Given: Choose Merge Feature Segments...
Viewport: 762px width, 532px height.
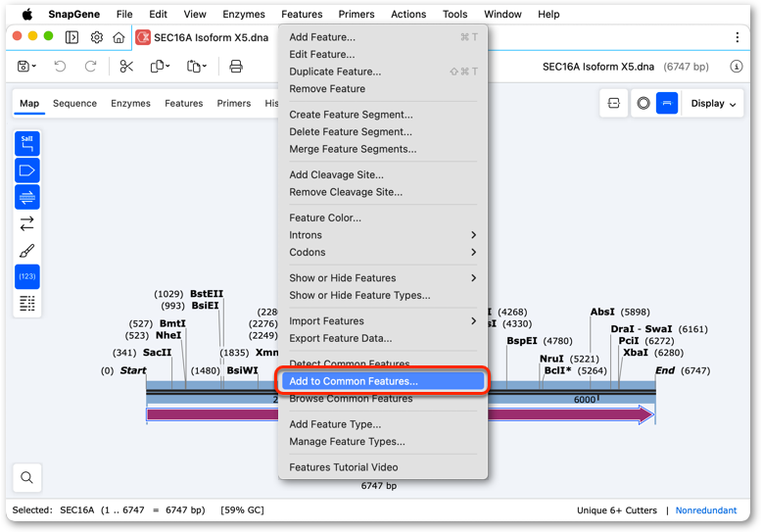Looking at the screenshot, I should click(382, 149).
